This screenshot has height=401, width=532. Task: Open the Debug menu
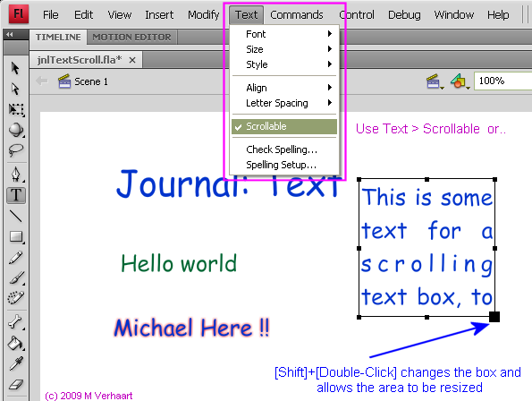point(404,14)
